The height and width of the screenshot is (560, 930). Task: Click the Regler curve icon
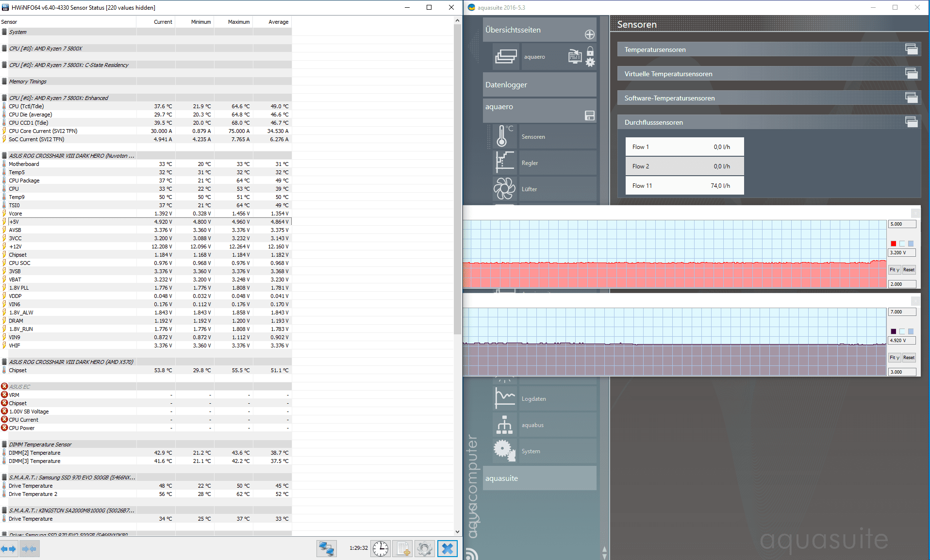505,163
